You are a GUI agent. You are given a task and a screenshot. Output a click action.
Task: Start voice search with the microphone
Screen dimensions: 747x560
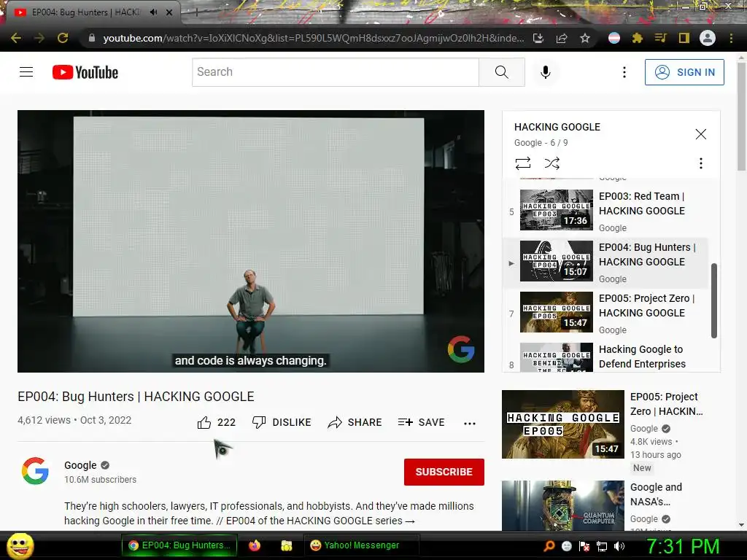[546, 72]
